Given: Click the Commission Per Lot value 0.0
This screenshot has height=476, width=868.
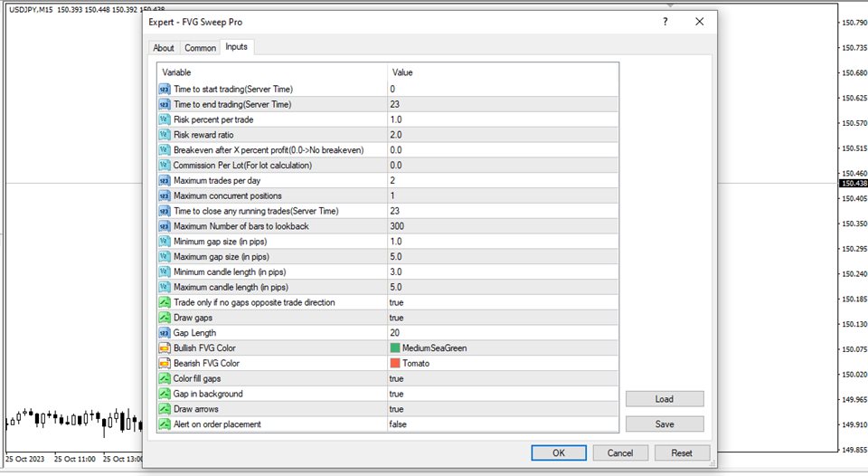Looking at the screenshot, I should pos(396,165).
